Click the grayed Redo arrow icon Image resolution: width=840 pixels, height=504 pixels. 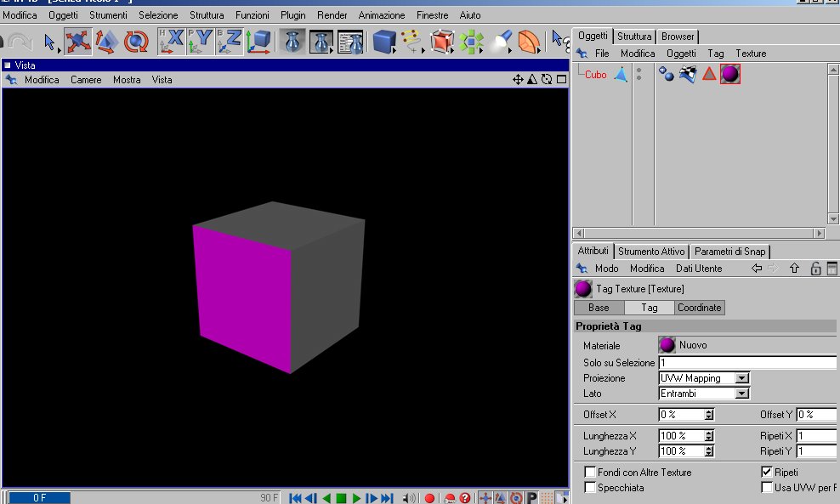20,42
